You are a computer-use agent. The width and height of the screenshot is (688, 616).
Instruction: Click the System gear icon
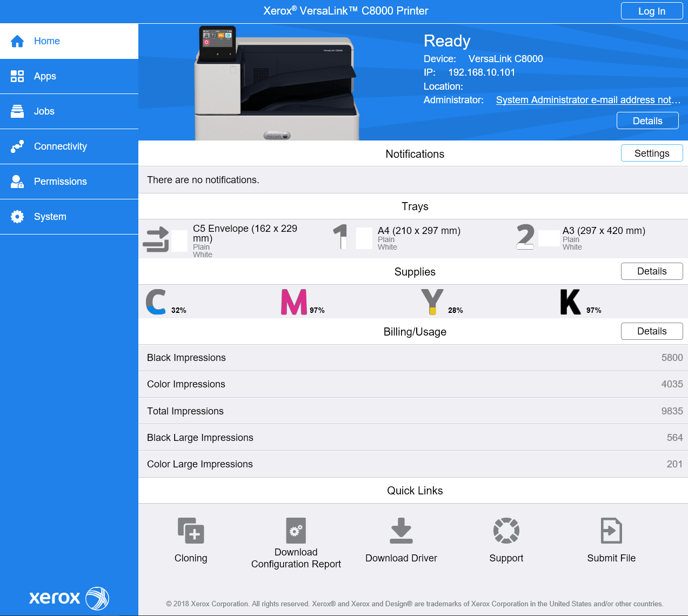[17, 217]
